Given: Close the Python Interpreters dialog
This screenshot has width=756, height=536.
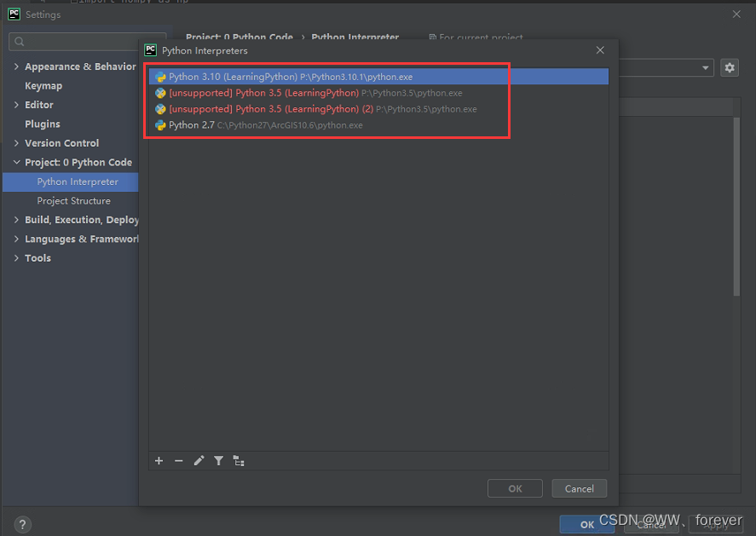Looking at the screenshot, I should [x=600, y=50].
